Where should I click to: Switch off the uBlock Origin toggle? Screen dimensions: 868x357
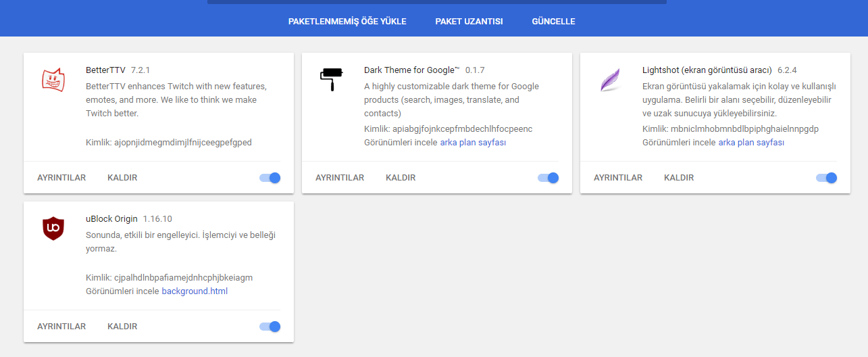270,327
